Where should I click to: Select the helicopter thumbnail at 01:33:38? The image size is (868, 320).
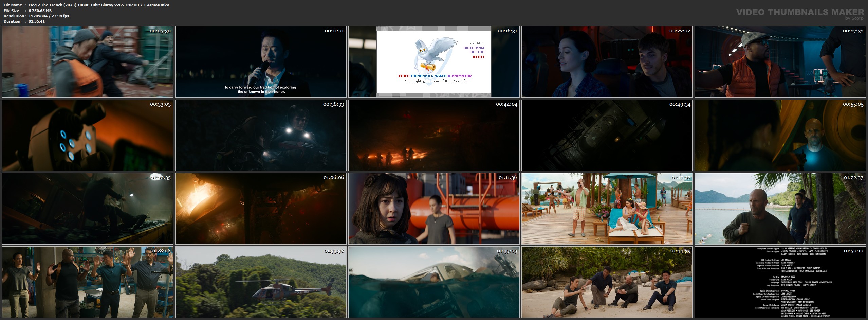pyautogui.click(x=261, y=282)
